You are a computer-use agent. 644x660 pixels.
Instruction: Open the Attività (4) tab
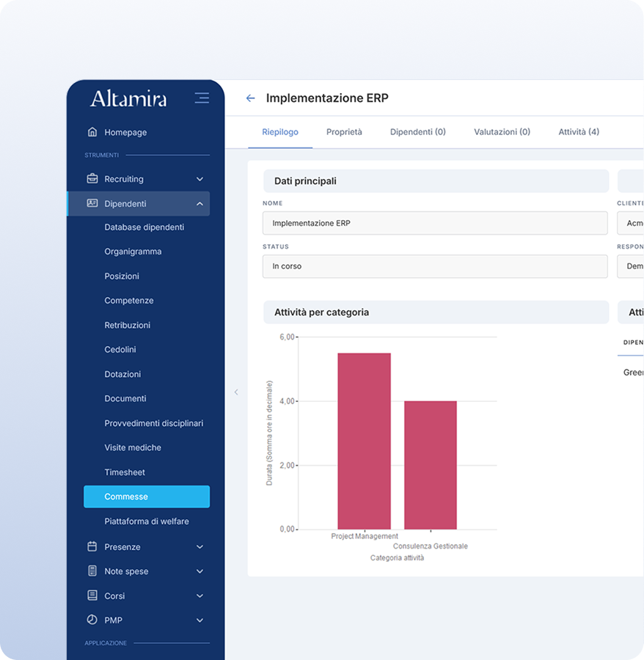click(x=579, y=132)
